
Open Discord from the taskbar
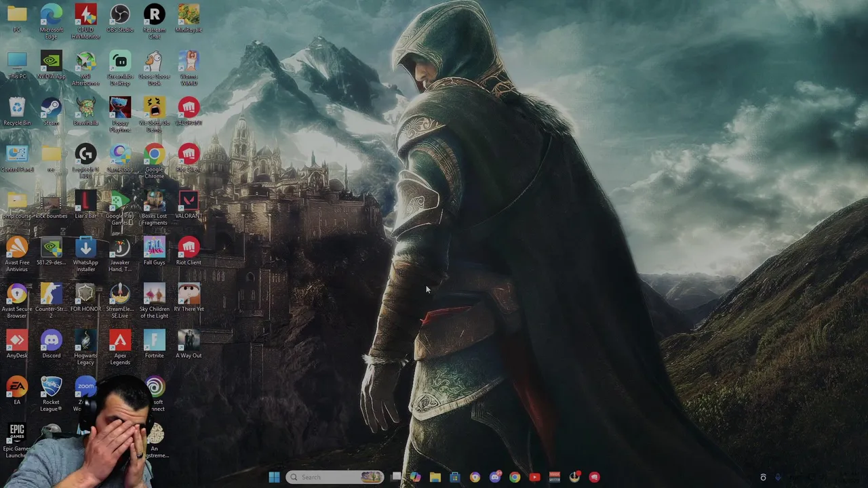tap(495, 477)
